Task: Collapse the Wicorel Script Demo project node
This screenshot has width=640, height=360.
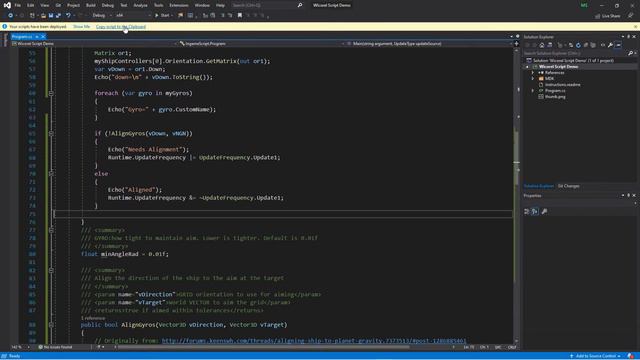Action: (527, 67)
